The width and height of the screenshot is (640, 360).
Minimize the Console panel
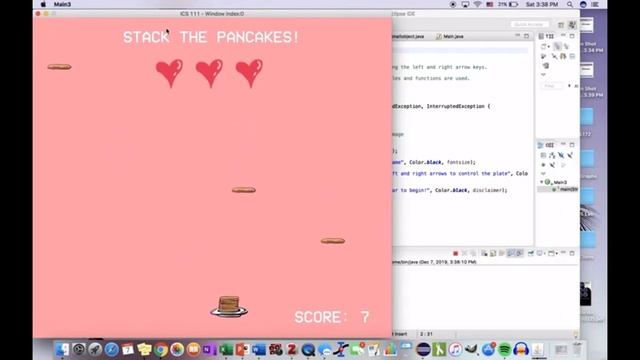coord(564,253)
